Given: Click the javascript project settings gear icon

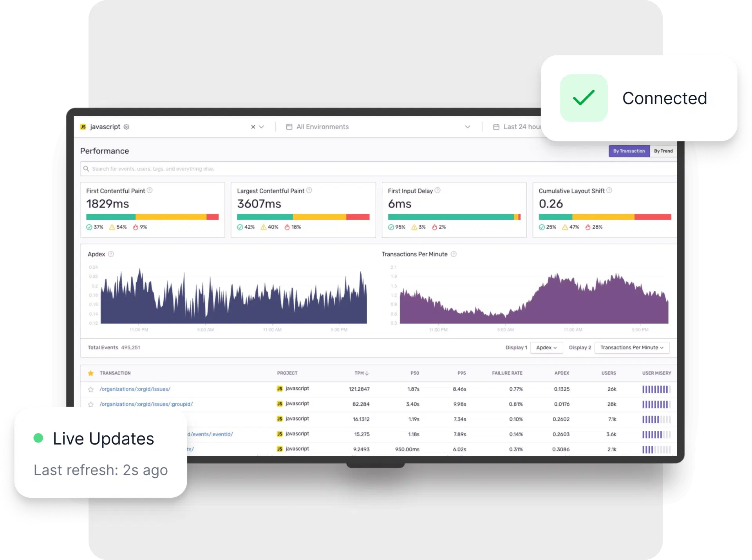Looking at the screenshot, I should tap(126, 127).
